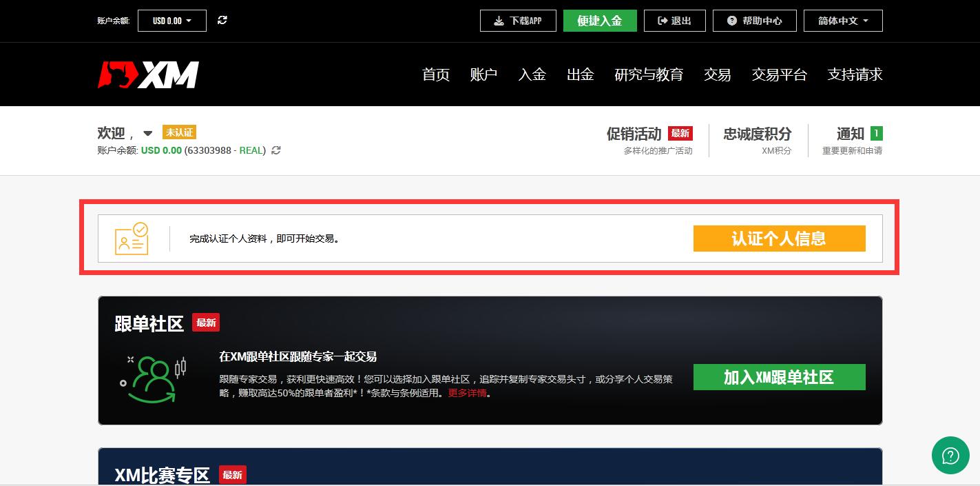980x486 pixels.
Task: Click the 更多详情 red link
Action: 467,393
